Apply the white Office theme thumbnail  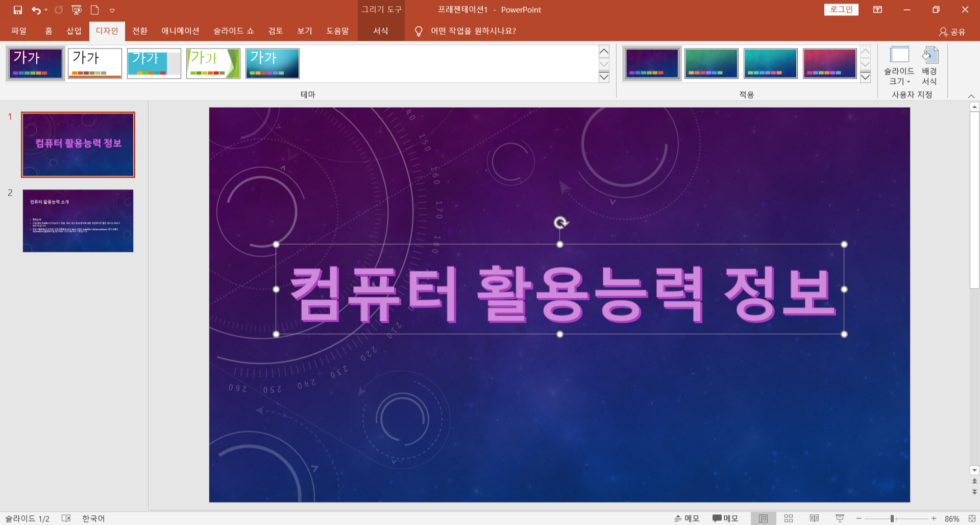pos(95,63)
